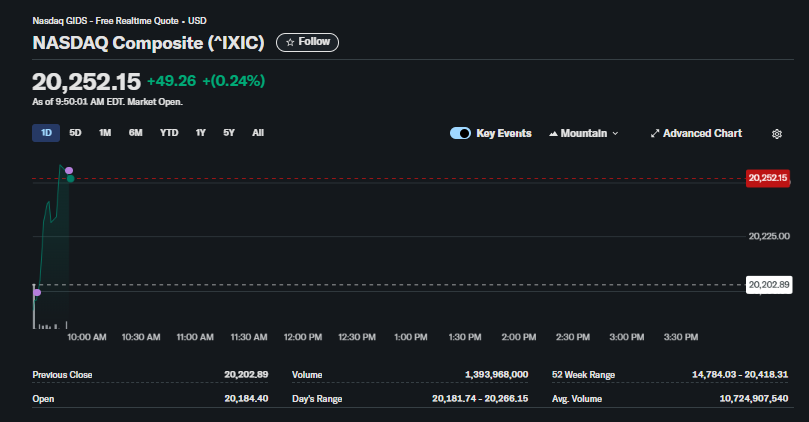Click the 1:30 PM axis label
This screenshot has height=422, width=809.
(x=465, y=337)
